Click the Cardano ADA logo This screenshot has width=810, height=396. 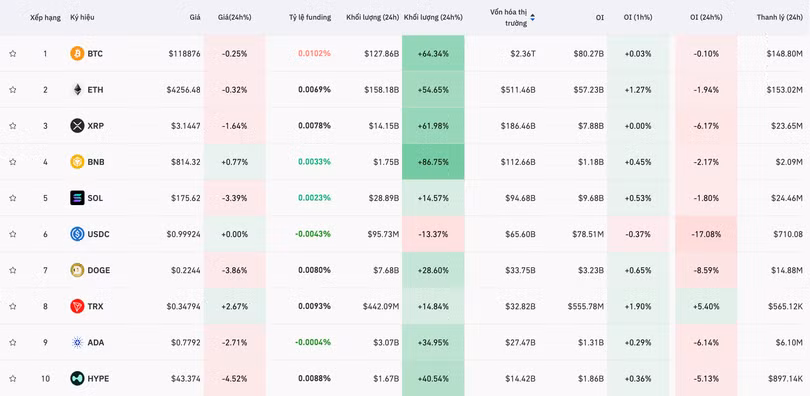77,342
